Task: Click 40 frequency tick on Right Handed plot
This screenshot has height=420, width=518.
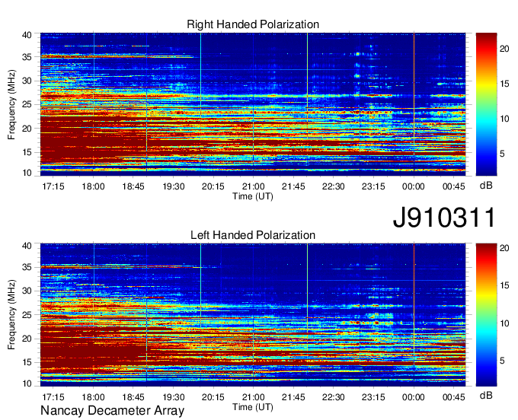Action: (27, 35)
